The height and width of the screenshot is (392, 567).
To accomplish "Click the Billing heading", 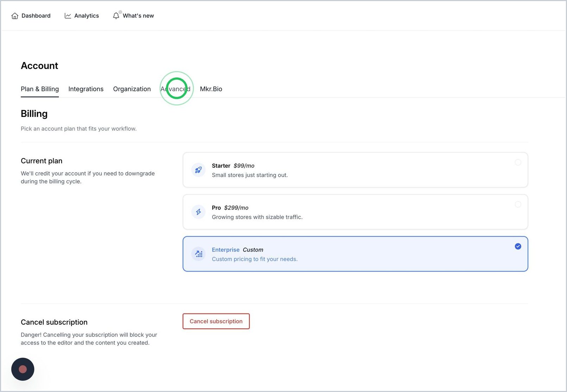I will pos(34,114).
